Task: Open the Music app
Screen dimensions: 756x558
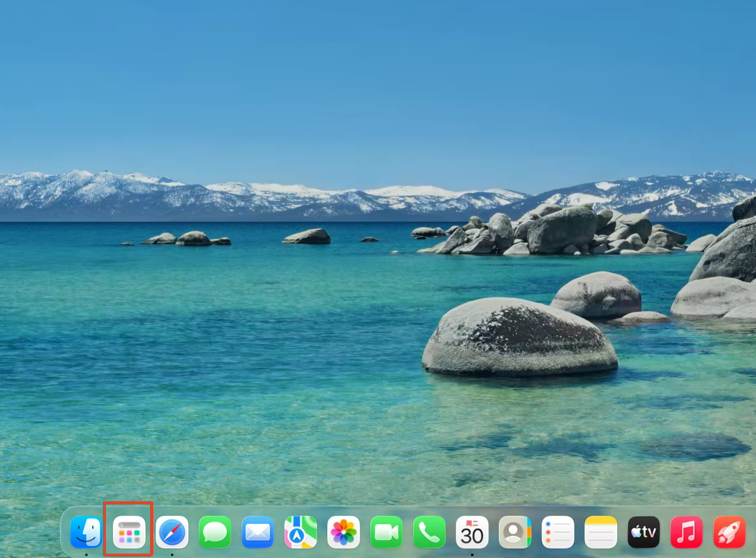Action: (687, 532)
